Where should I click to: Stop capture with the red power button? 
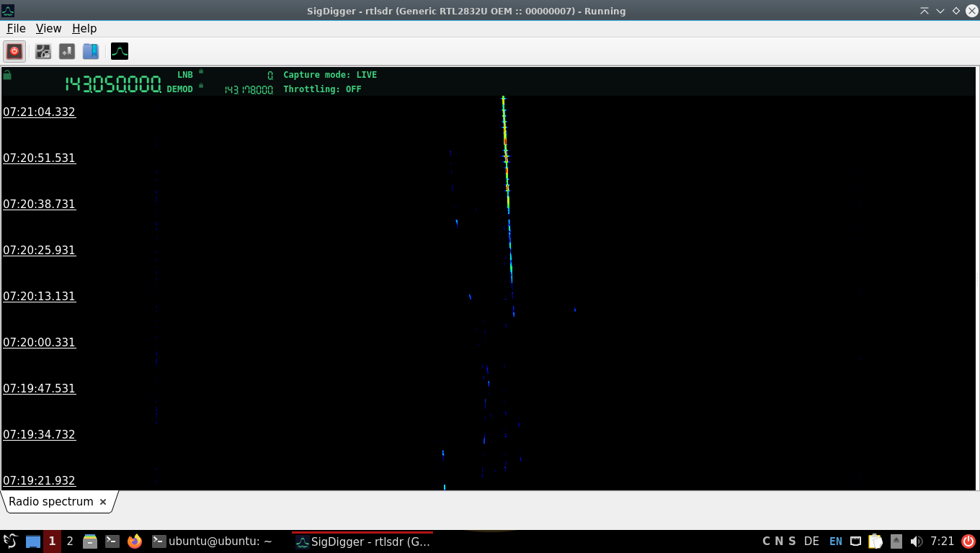point(14,51)
